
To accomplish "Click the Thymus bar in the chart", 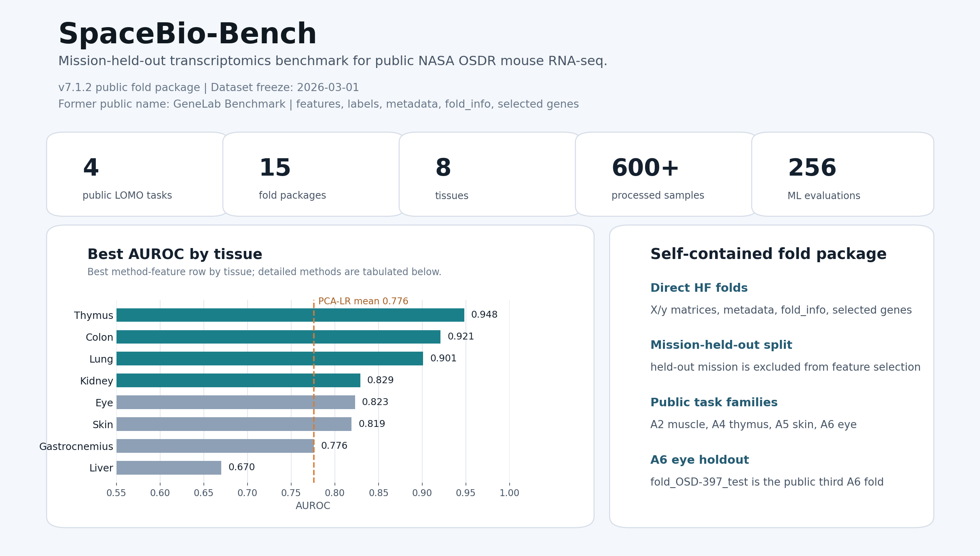I will pos(290,315).
